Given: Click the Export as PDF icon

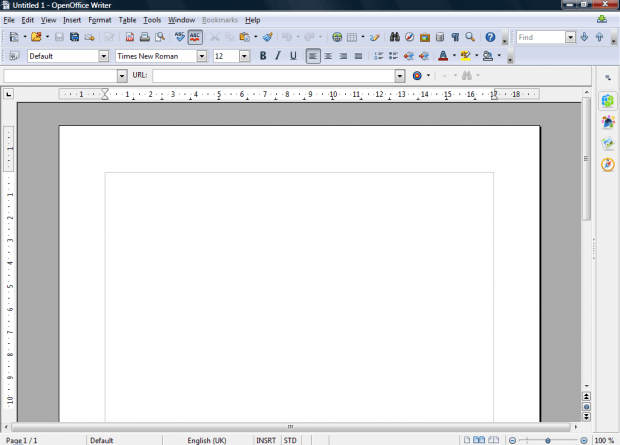Looking at the screenshot, I should pyautogui.click(x=130, y=37).
